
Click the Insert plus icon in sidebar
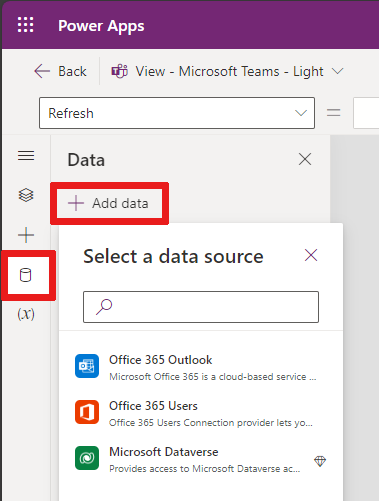coord(26,235)
